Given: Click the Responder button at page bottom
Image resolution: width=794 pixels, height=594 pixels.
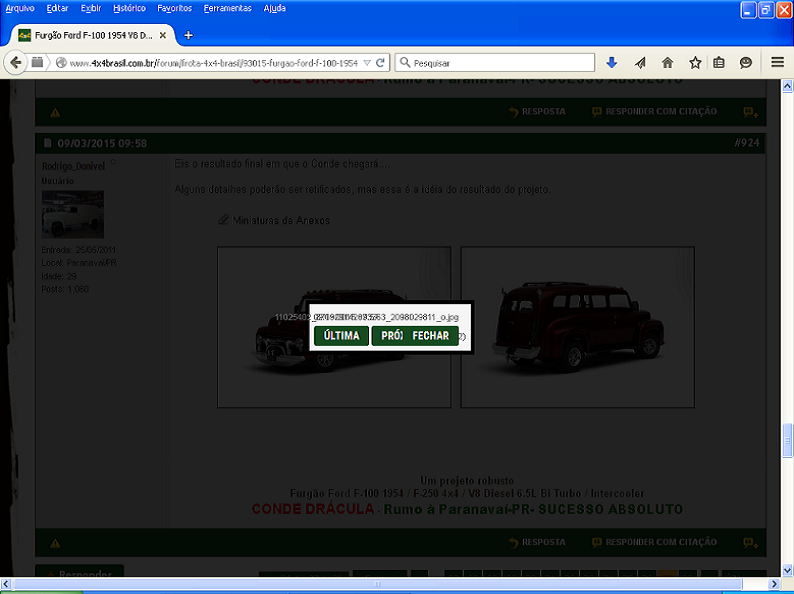Looking at the screenshot, I should coord(80,572).
